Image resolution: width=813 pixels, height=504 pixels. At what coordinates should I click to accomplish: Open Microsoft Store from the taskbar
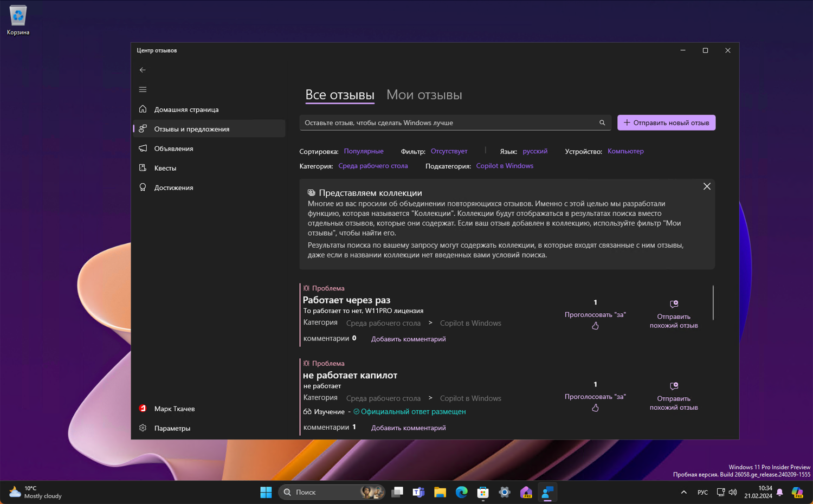[483, 492]
